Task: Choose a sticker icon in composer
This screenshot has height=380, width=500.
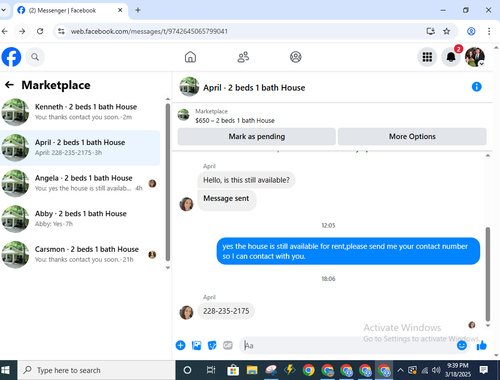Action: (212, 345)
